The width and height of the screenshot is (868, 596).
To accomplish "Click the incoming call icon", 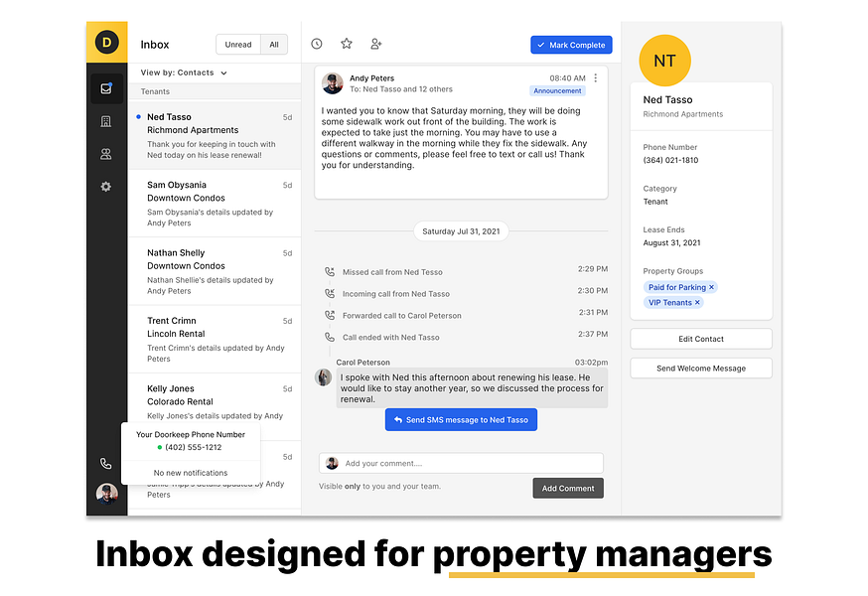I will tap(330, 294).
